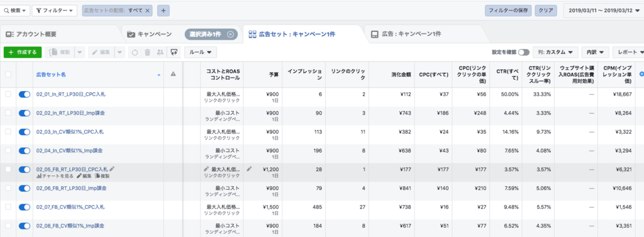
Task: Sort by リンクのクリック column header
Action: click(348, 74)
